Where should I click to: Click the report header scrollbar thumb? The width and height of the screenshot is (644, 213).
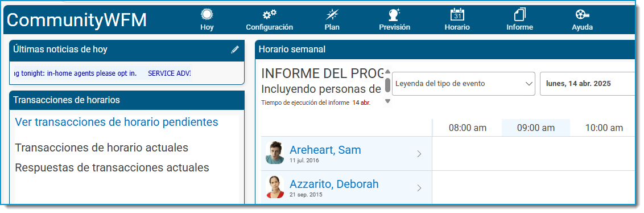pos(387,84)
